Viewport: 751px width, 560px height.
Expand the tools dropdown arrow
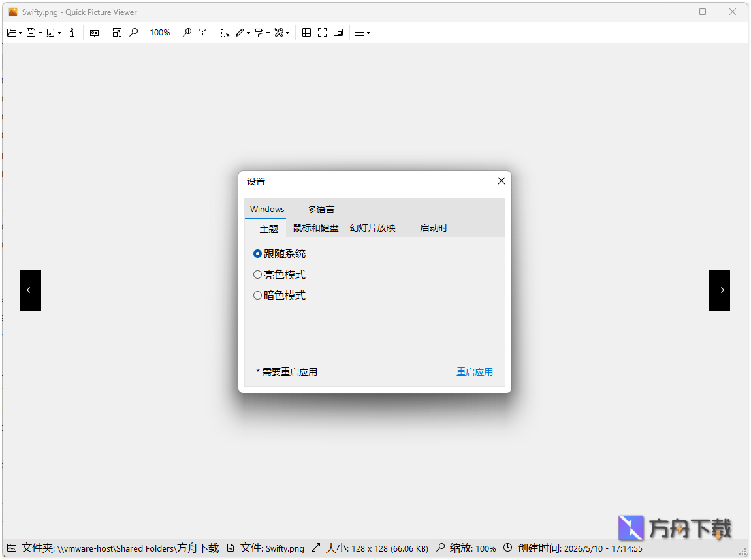point(288,33)
